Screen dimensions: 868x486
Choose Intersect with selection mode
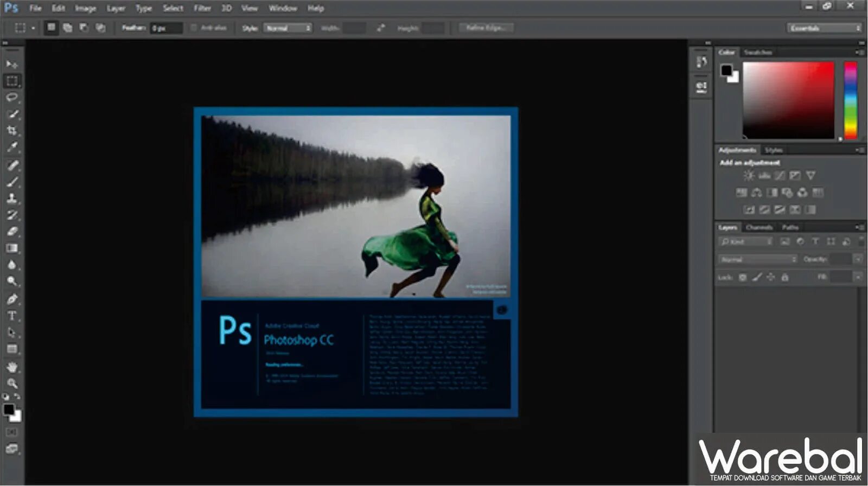[100, 28]
